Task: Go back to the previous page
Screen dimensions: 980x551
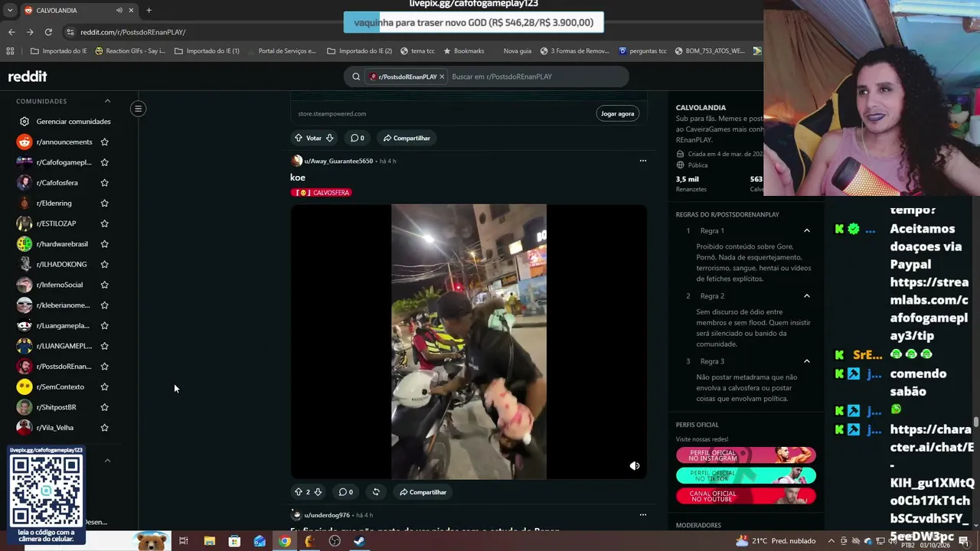Action: point(11,32)
